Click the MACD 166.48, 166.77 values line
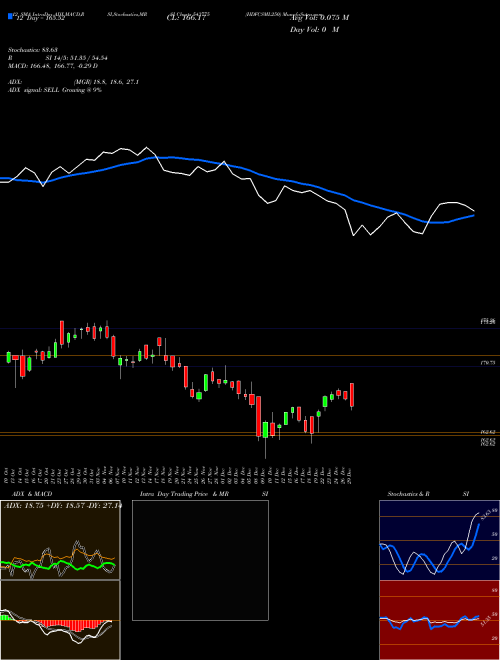This screenshot has width=500, height=660. click(x=53, y=66)
